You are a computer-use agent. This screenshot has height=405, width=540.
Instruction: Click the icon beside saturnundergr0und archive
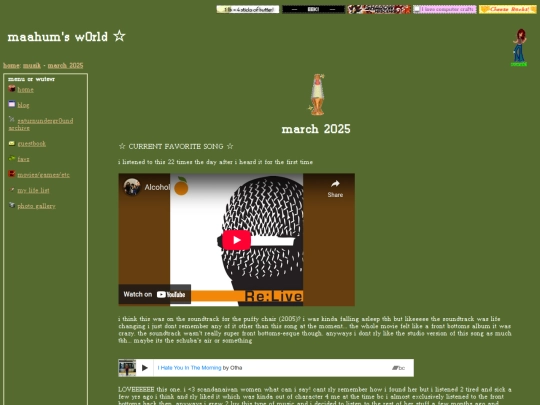point(12,119)
